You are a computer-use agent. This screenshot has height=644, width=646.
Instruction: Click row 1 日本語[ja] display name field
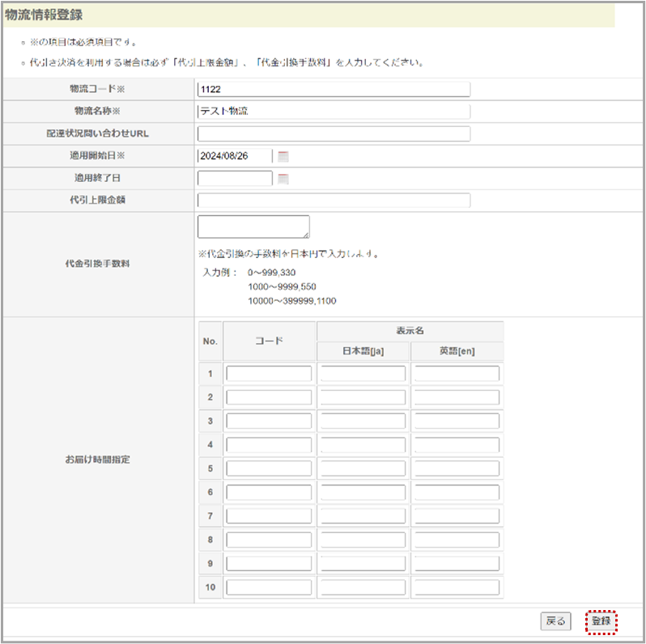363,374
